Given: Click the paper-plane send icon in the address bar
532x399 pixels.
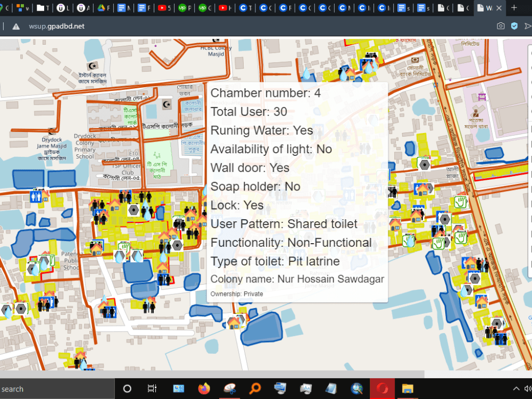Looking at the screenshot, I should pyautogui.click(x=528, y=25).
